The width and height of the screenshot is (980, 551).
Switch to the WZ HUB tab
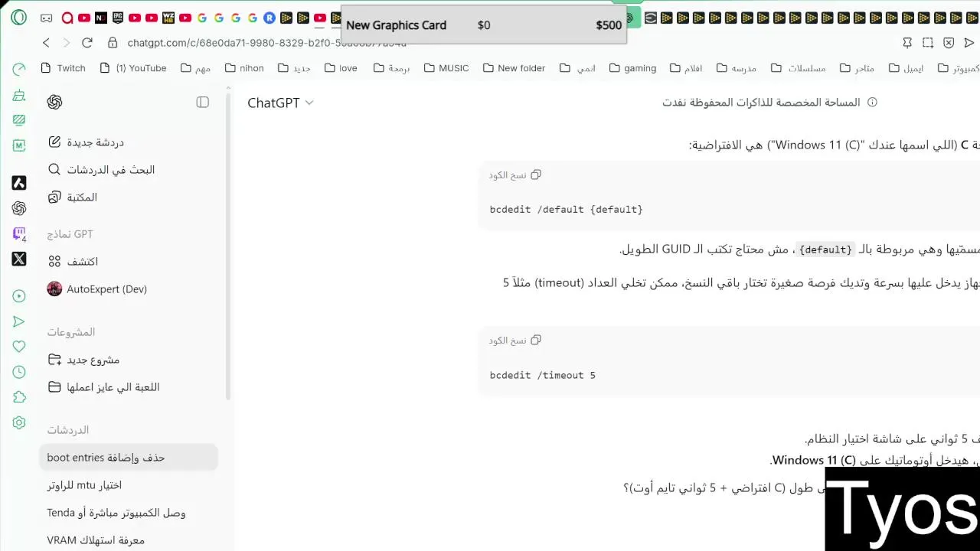pyautogui.click(x=168, y=18)
